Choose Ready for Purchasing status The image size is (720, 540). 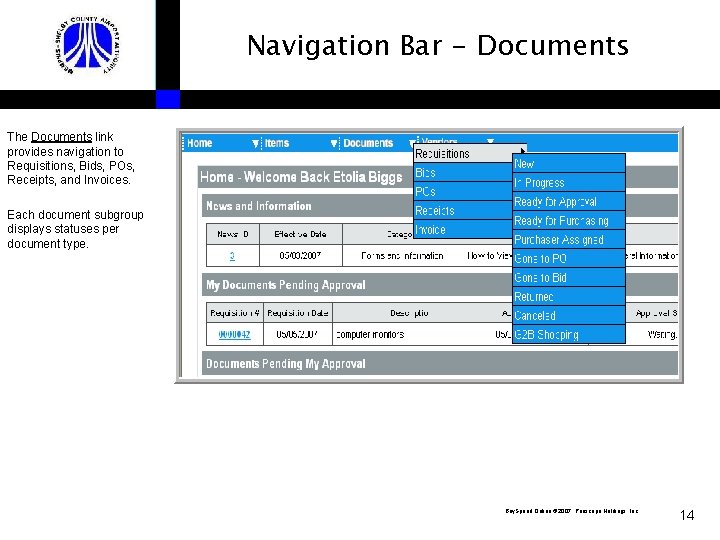pyautogui.click(x=569, y=220)
